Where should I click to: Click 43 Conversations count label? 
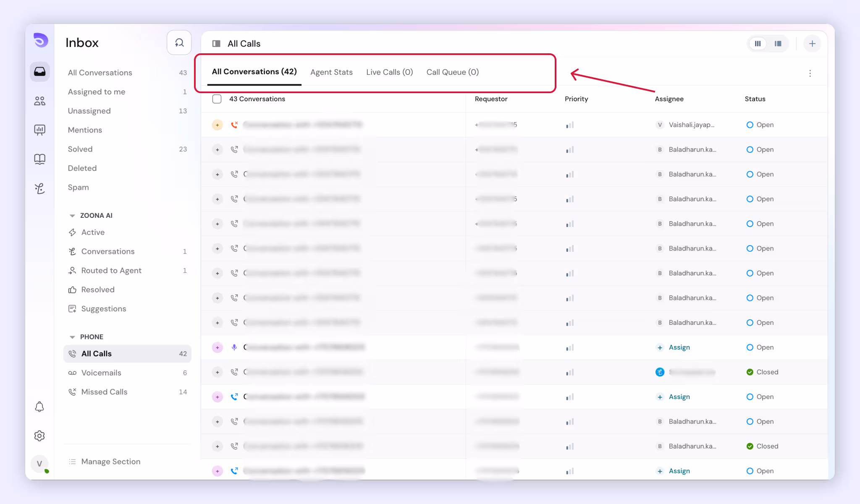[257, 99]
